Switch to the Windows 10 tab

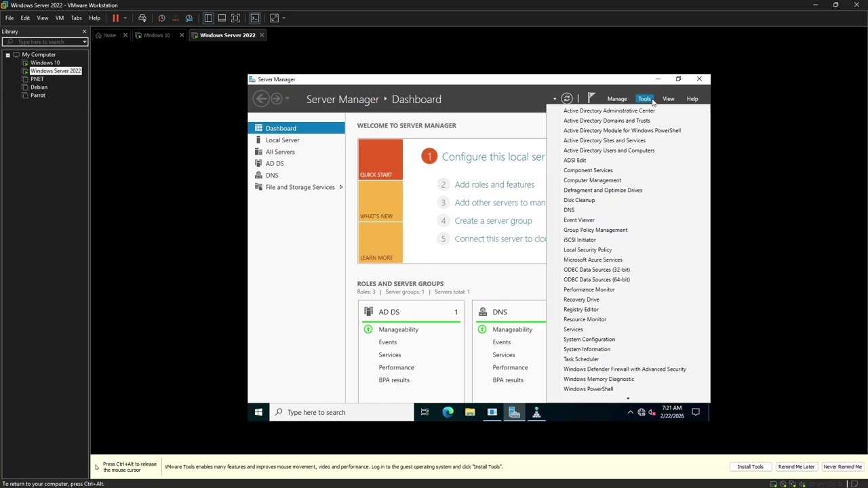tap(157, 35)
